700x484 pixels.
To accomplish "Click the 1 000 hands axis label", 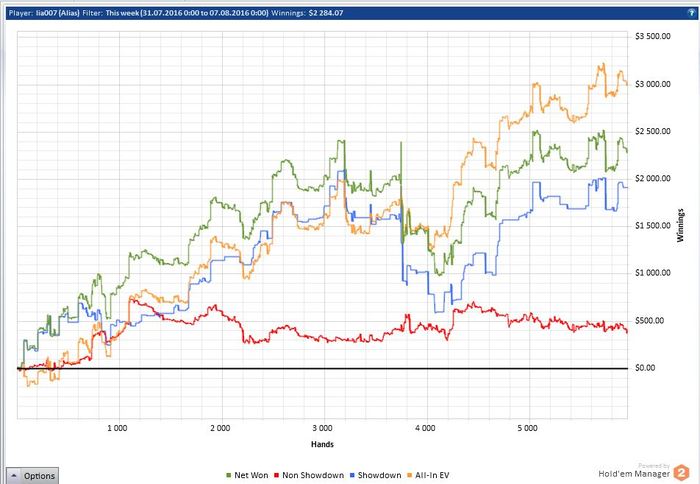I will [117, 428].
